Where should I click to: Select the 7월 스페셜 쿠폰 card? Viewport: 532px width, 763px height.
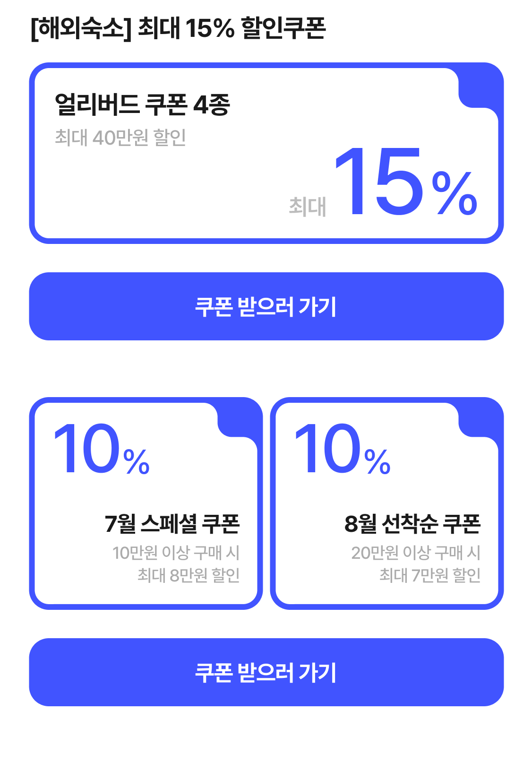coord(146,503)
